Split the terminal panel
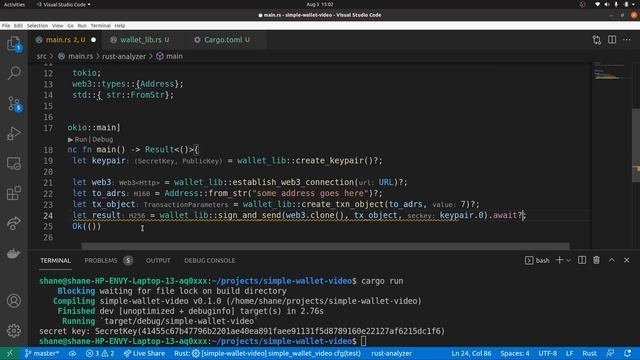The height and width of the screenshot is (360, 640). tap(582, 260)
